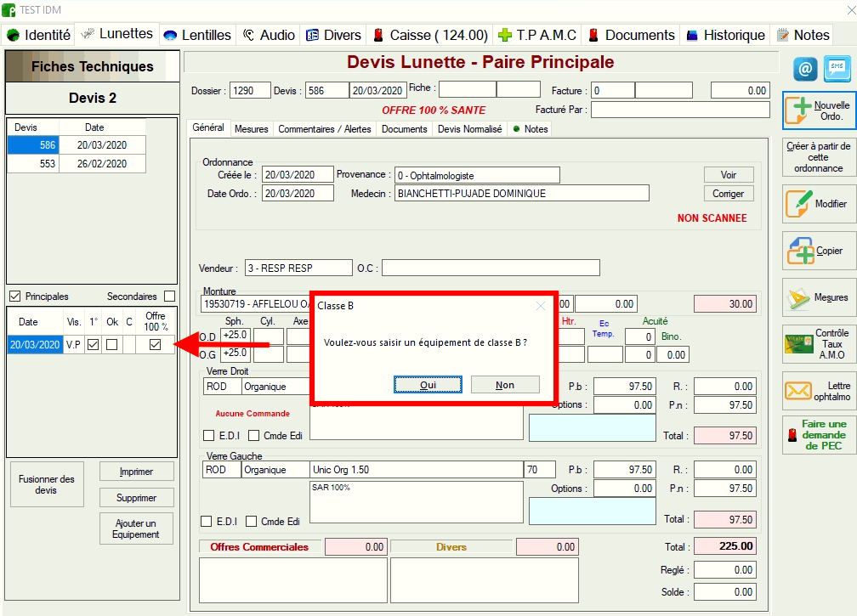Click the Supprimer button

pyautogui.click(x=137, y=498)
